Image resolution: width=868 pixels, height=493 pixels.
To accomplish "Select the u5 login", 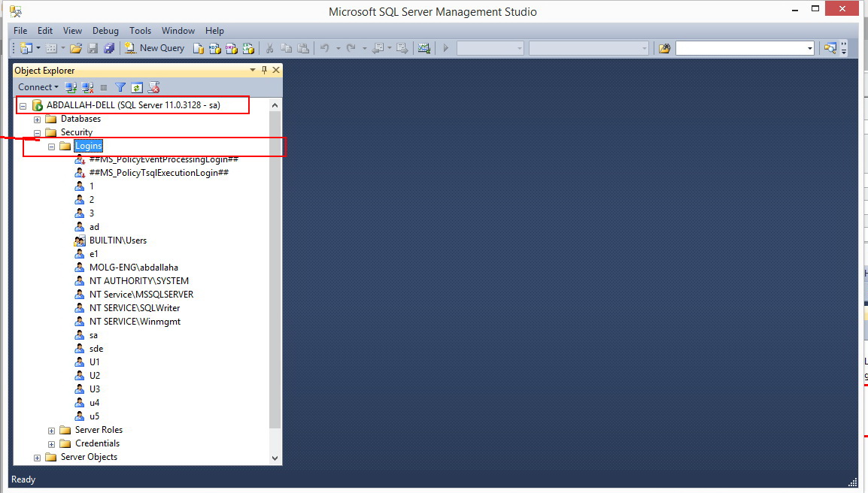I will click(95, 416).
